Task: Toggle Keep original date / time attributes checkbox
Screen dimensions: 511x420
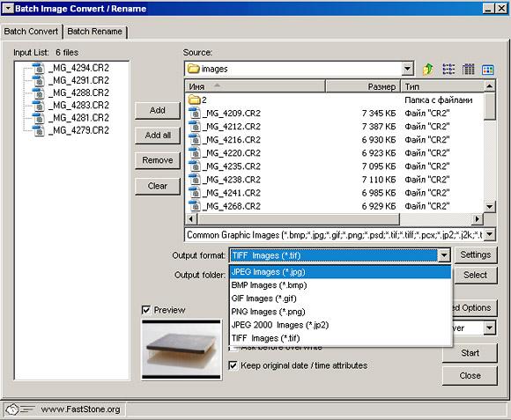Action: tap(233, 365)
